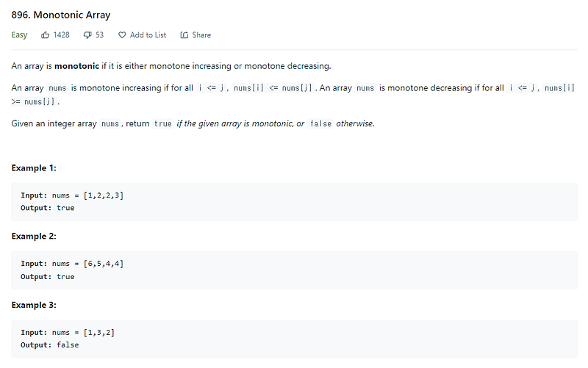Click the bold word monotonic
Screen dimensions: 588x368
[x=77, y=66]
